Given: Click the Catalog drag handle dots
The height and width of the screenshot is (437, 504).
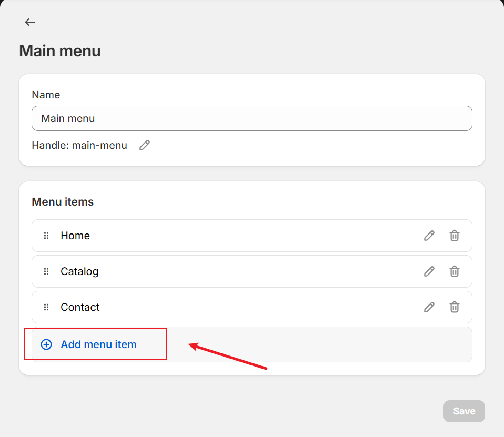Looking at the screenshot, I should [46, 271].
